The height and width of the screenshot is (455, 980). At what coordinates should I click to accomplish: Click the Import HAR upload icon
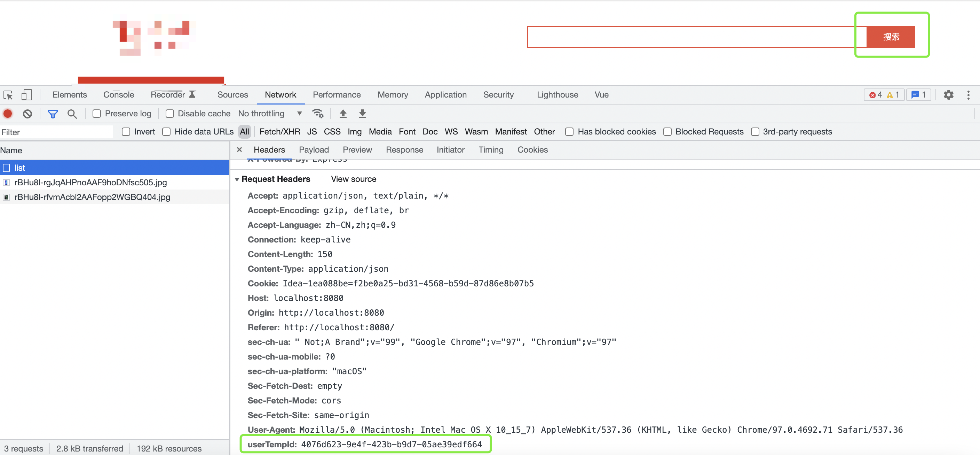pyautogui.click(x=343, y=114)
